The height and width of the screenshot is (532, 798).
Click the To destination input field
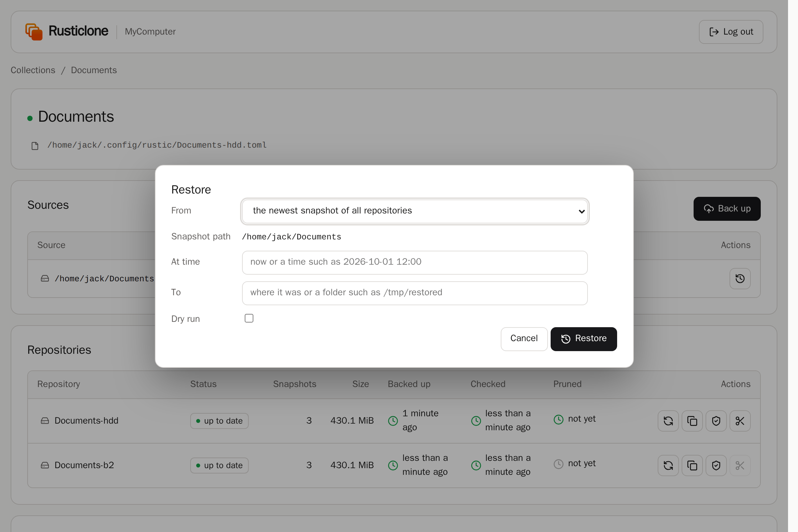coord(415,293)
